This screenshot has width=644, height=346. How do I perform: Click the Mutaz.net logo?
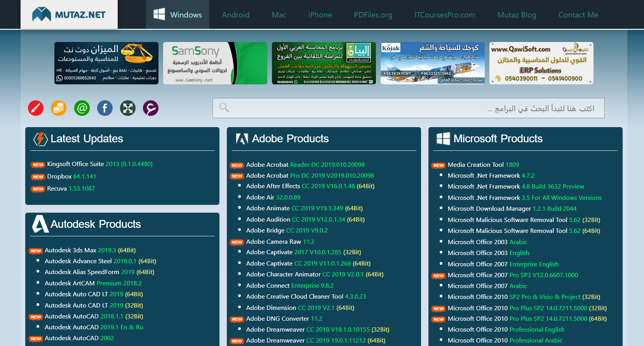[69, 14]
